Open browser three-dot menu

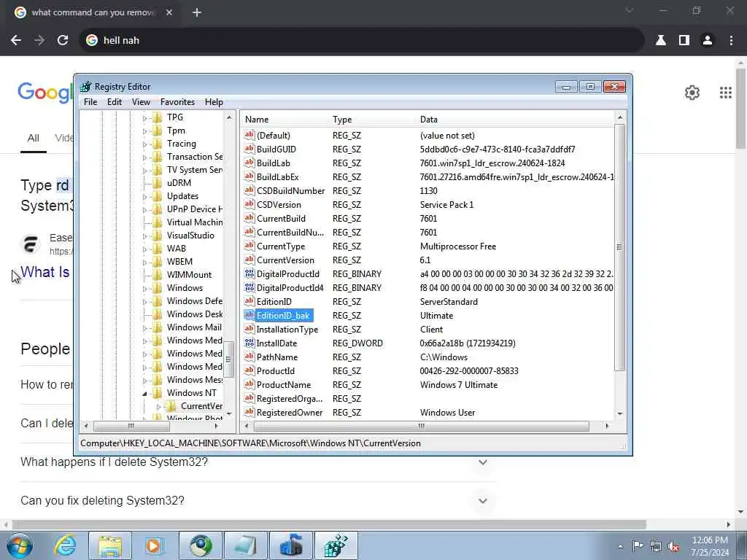tap(731, 41)
